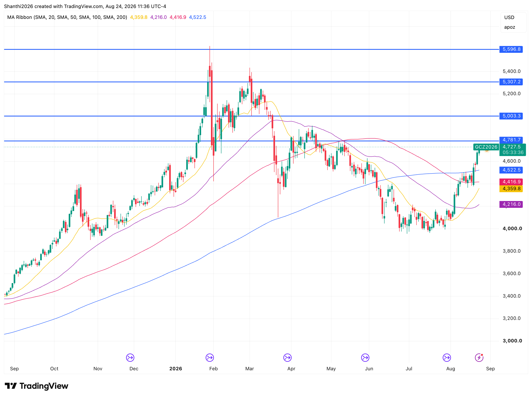532x398 pixels.
Task: Click the purple 4,216.0 SMA 50 axis label
Action: (511, 204)
